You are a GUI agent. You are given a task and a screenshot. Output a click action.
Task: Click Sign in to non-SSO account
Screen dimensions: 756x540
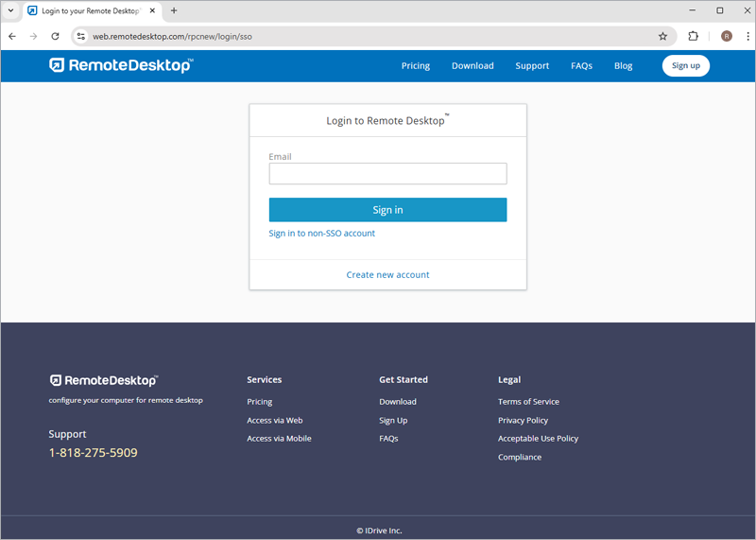(321, 234)
